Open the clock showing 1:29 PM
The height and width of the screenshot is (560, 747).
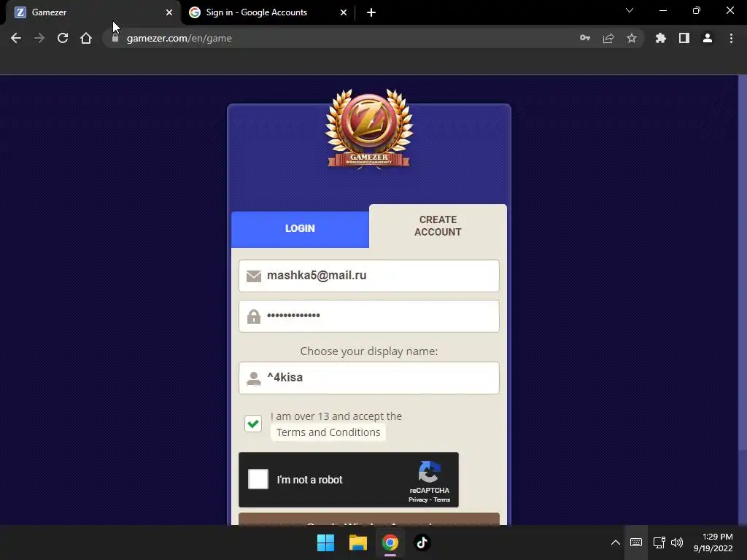(713, 542)
